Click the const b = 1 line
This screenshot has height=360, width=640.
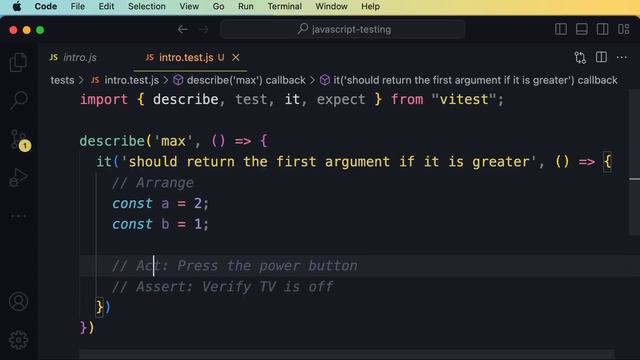click(x=161, y=224)
